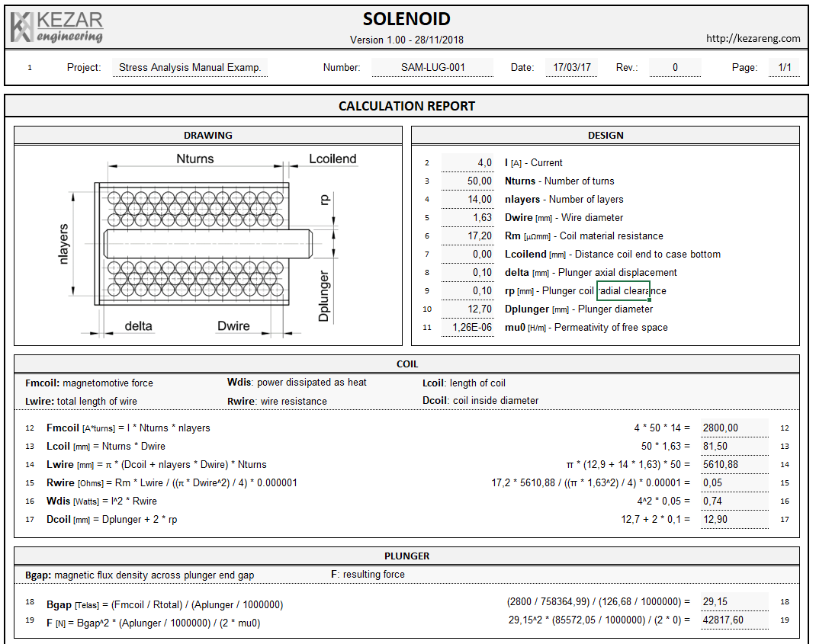Select the Project name field
The image size is (816, 644).
(x=190, y=68)
